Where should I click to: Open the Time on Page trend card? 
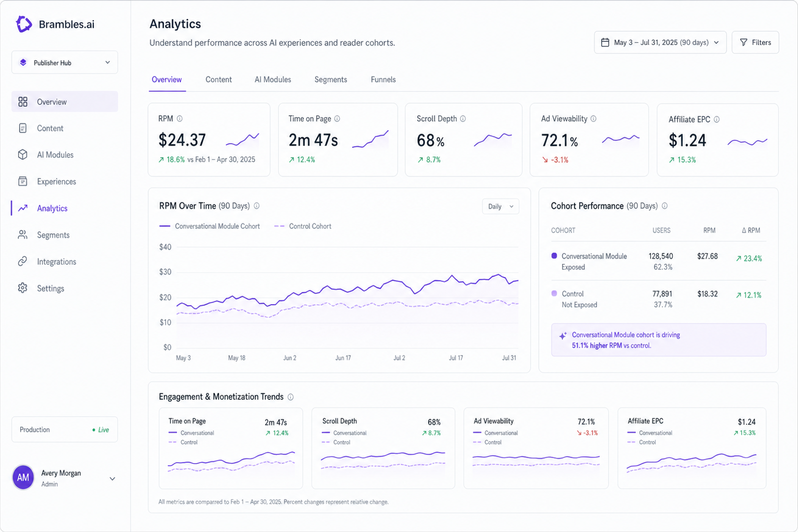pyautogui.click(x=231, y=448)
